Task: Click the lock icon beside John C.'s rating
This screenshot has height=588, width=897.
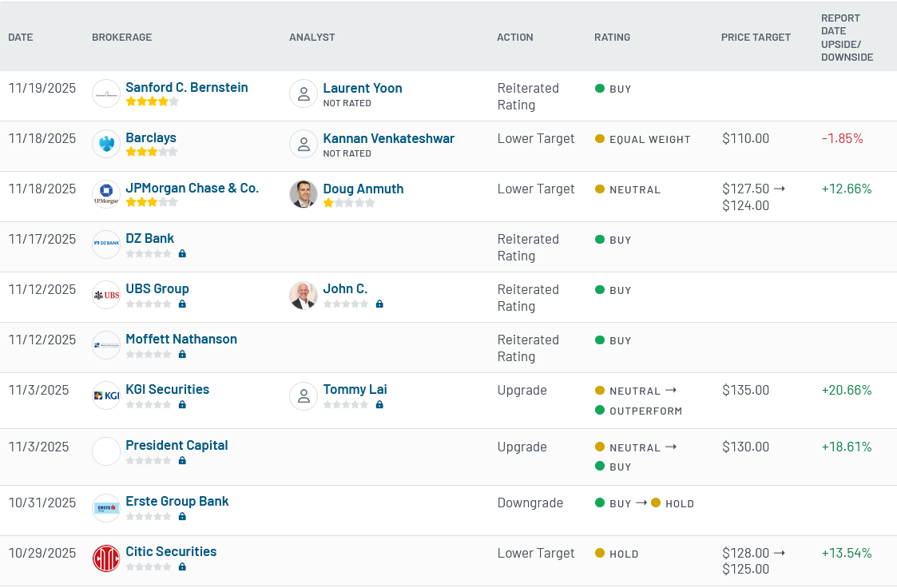Action: (379, 304)
